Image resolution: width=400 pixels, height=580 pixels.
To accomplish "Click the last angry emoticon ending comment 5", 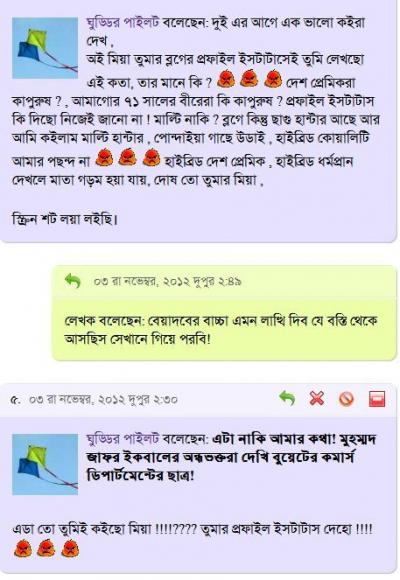I will pos(70,548).
